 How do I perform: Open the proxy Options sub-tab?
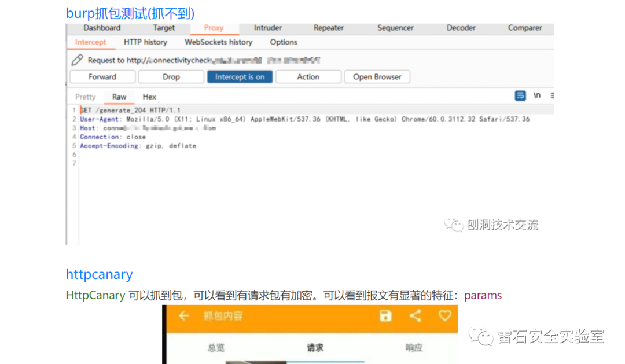(x=284, y=42)
